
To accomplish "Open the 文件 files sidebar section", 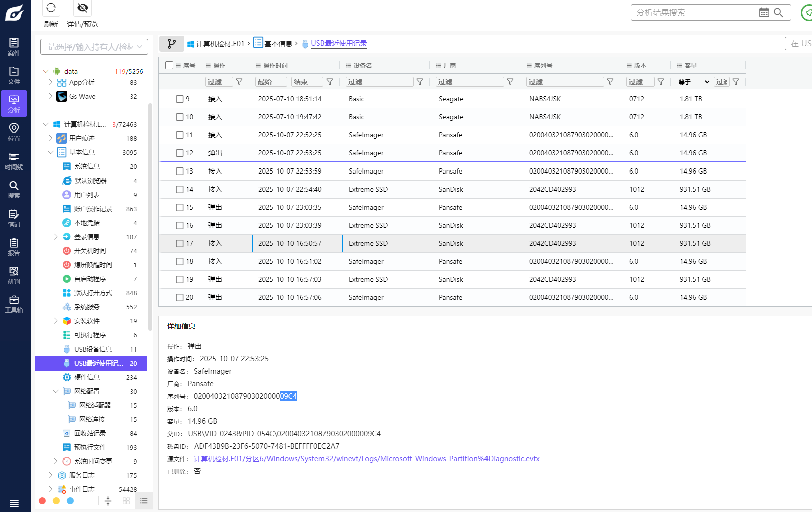I will tap(14, 75).
